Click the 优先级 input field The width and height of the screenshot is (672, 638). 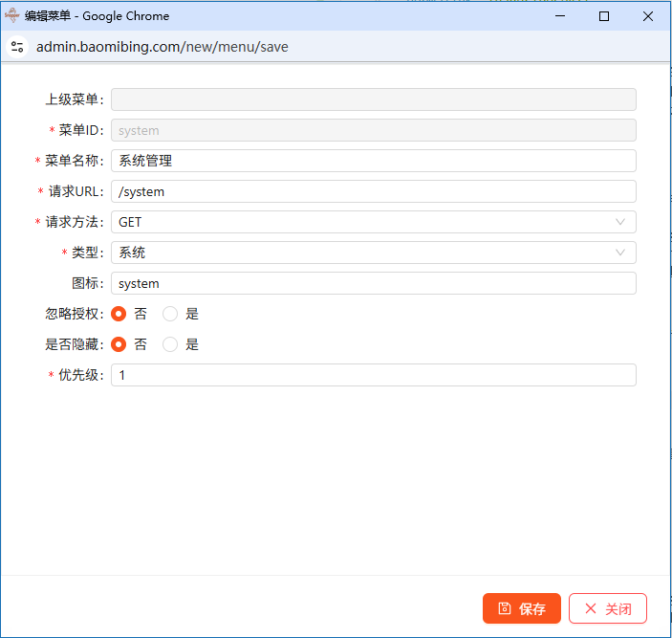tap(373, 375)
